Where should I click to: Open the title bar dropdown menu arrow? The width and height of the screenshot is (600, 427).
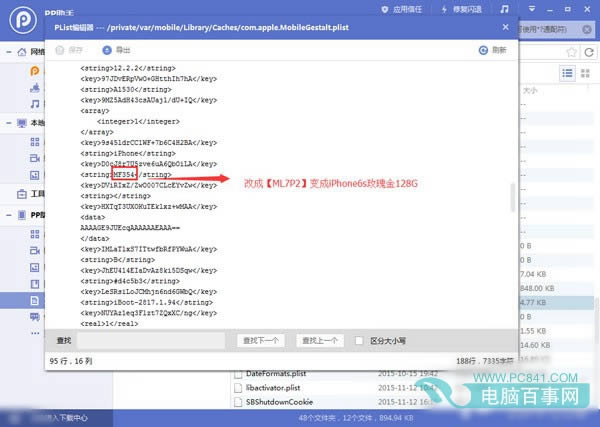[532, 9]
